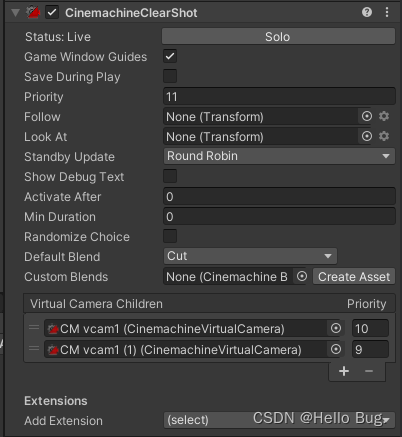Open object picker for CM vcam1 (1)
The height and width of the screenshot is (437, 402).
coord(336,349)
